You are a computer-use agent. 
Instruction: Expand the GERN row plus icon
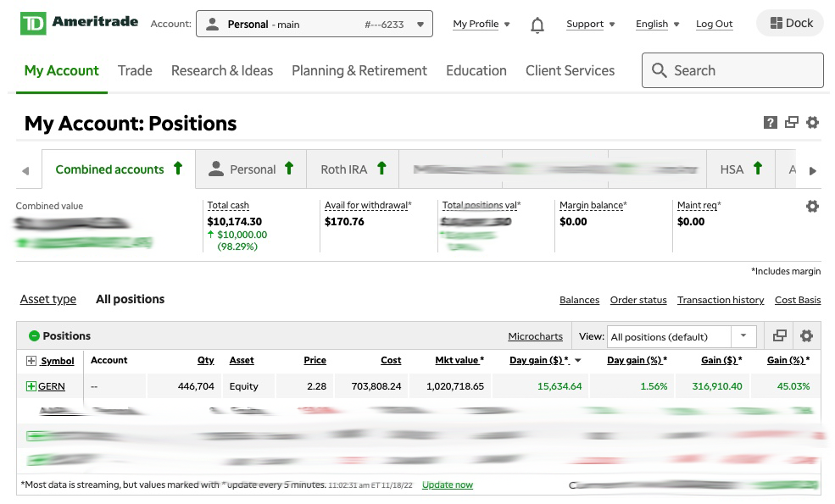click(x=31, y=386)
